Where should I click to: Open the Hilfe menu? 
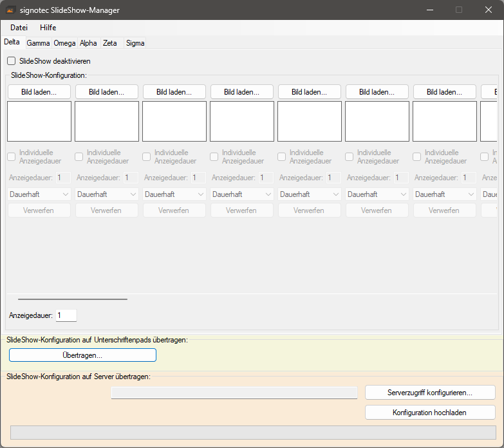[48, 28]
